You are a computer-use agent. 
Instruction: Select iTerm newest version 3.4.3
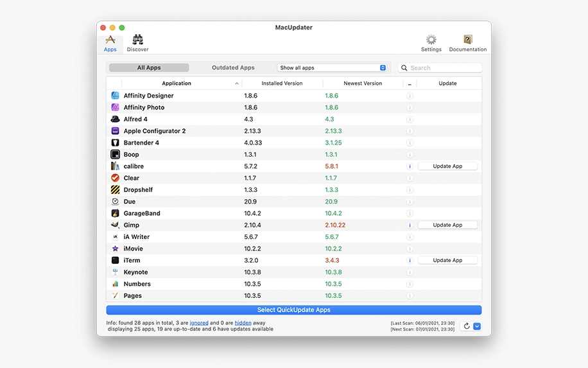332,260
